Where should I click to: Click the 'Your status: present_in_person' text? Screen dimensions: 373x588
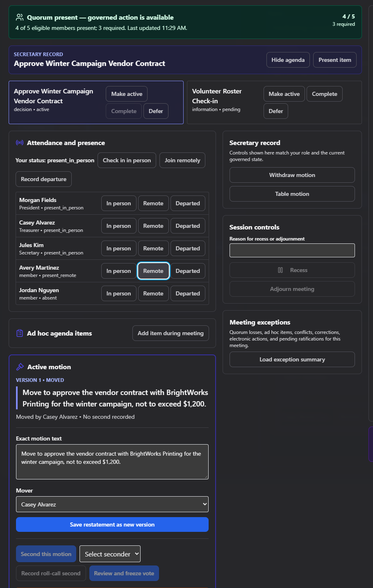pyautogui.click(x=55, y=160)
